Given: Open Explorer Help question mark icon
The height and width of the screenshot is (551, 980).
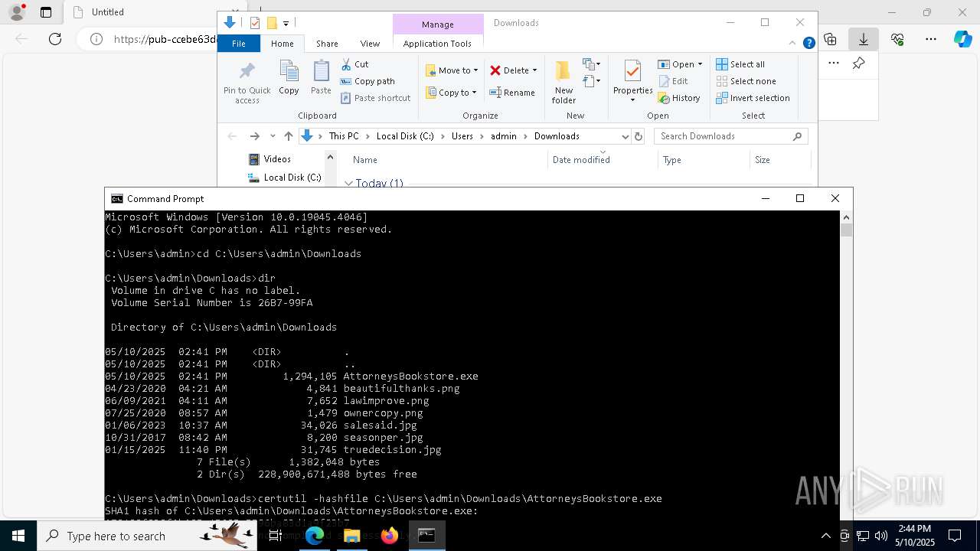Looking at the screenshot, I should (808, 44).
